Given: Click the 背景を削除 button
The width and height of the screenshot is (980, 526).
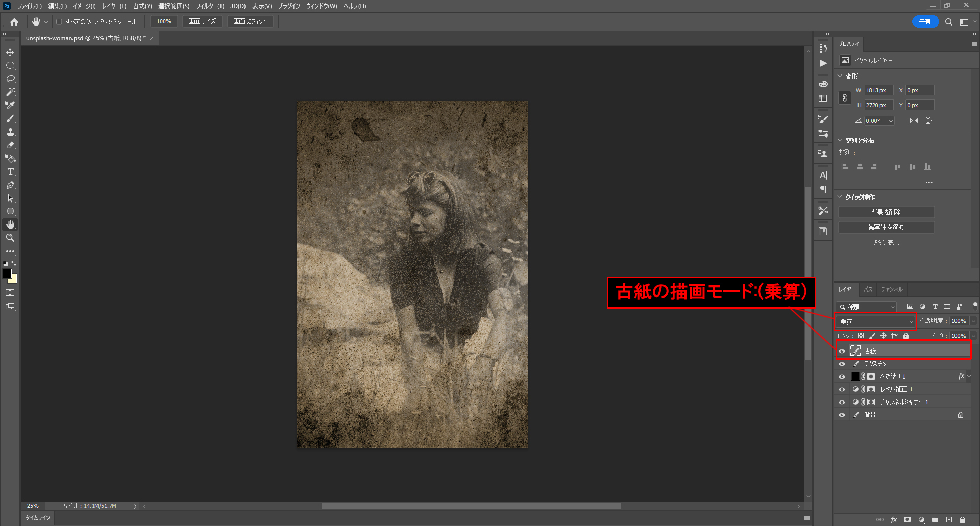Looking at the screenshot, I should pyautogui.click(x=886, y=212).
